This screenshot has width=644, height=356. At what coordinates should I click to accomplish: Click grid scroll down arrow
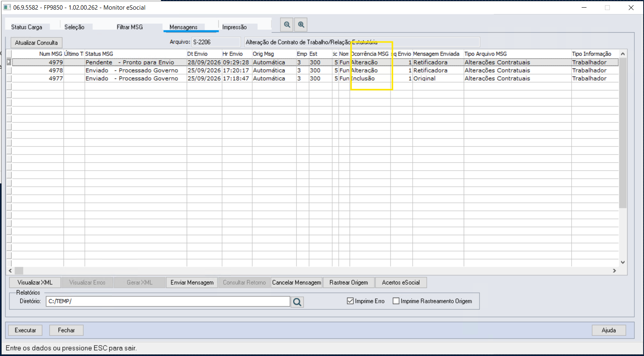623,262
